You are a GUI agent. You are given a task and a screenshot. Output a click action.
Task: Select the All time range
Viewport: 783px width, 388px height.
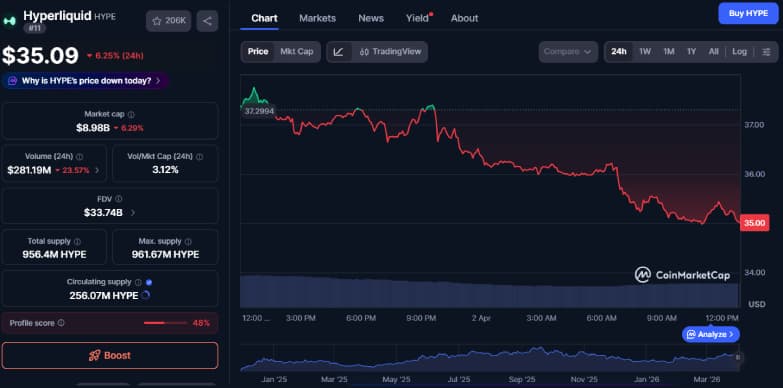point(714,51)
